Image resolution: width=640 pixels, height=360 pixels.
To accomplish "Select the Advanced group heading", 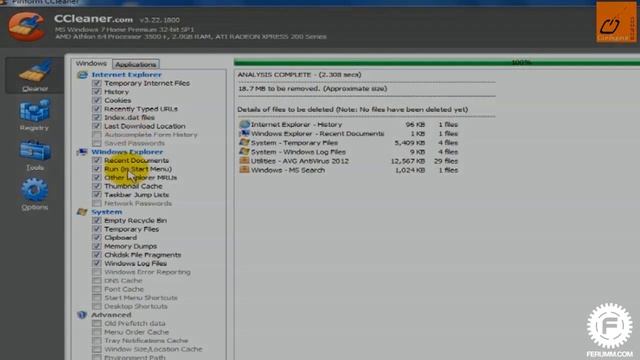I will [111, 315].
